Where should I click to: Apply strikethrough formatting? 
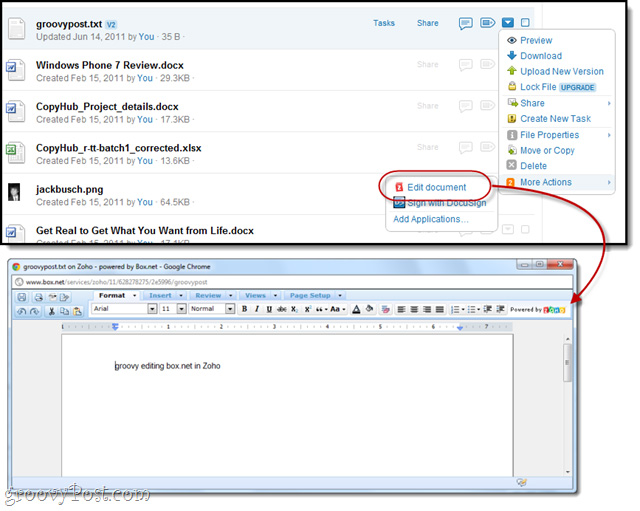(x=282, y=309)
